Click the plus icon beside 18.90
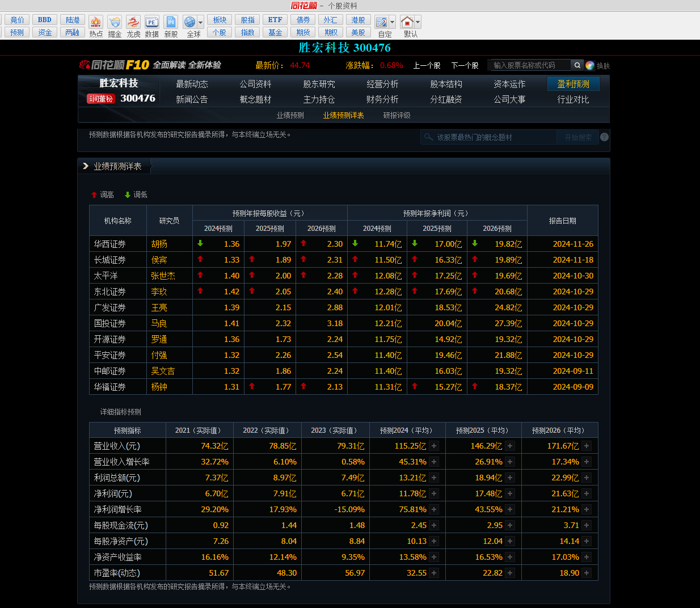 pyautogui.click(x=587, y=573)
